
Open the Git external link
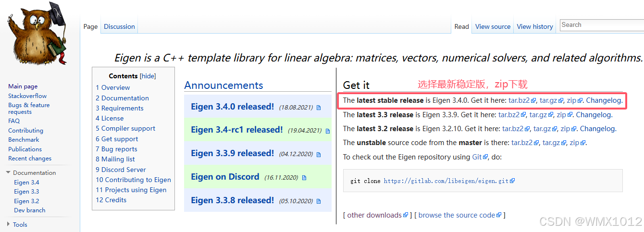[480, 157]
